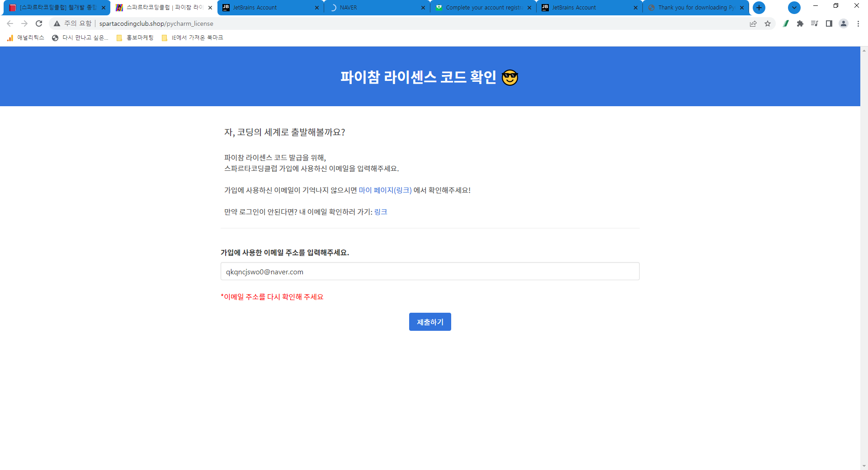This screenshot has width=868, height=470.
Task: Close the 파이참 라이센스 active tab
Action: (x=210, y=8)
